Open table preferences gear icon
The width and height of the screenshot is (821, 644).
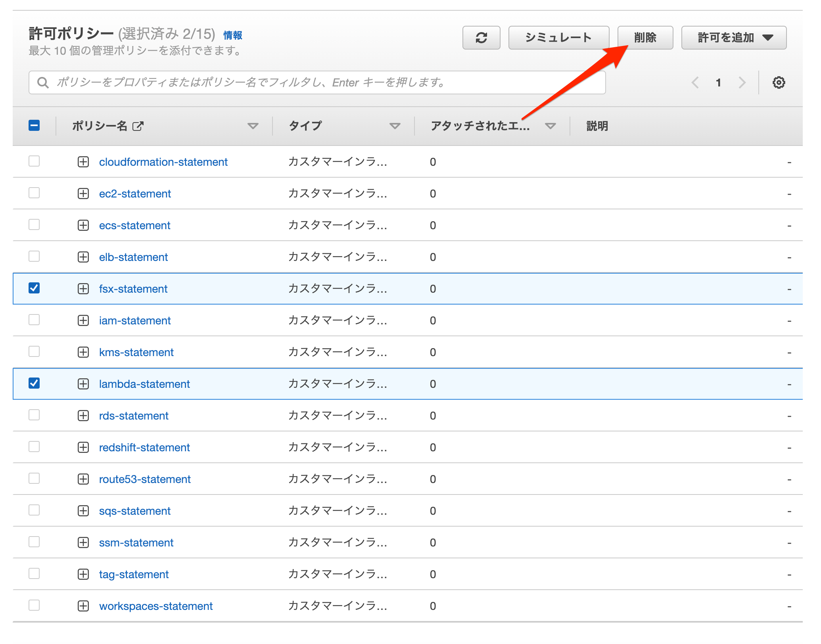(x=779, y=82)
